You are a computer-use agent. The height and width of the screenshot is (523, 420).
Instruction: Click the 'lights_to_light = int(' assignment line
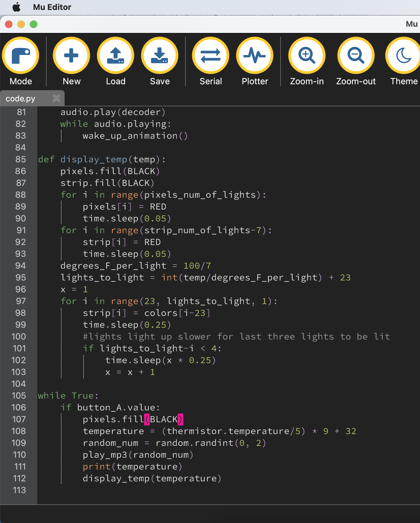pyautogui.click(x=205, y=277)
